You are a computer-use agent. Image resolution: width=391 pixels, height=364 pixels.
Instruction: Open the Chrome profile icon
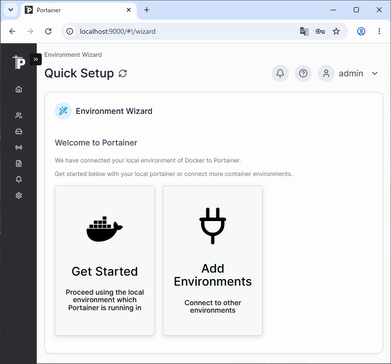(x=361, y=31)
